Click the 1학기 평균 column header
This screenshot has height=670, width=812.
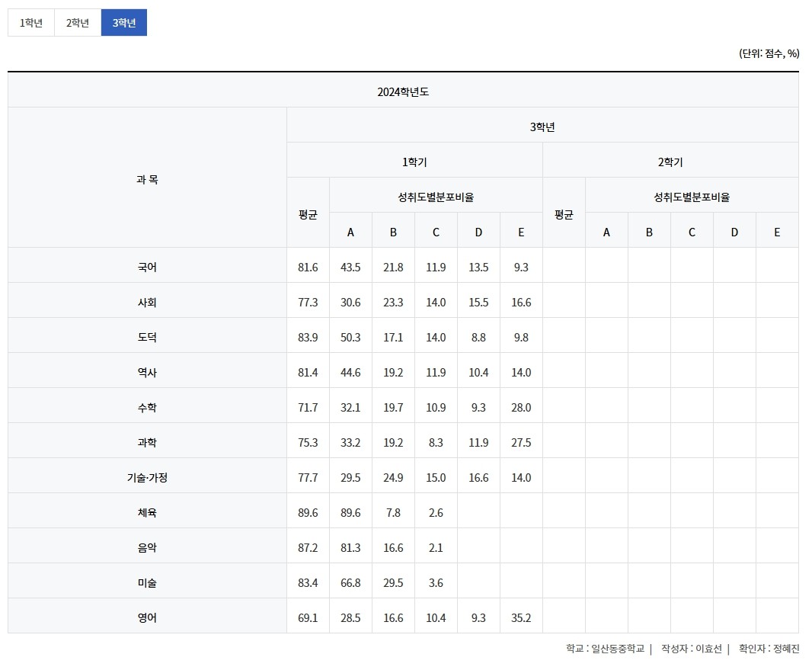pos(308,214)
